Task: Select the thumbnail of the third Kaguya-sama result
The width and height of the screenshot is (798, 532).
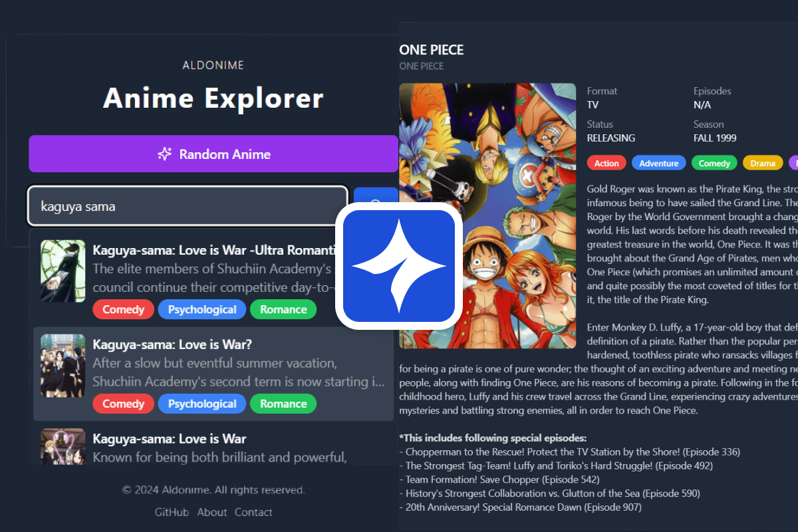Action: pos(63,447)
